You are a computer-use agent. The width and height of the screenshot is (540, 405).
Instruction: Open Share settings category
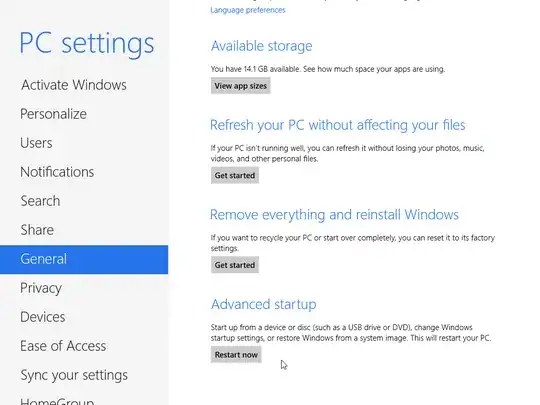[37, 230]
